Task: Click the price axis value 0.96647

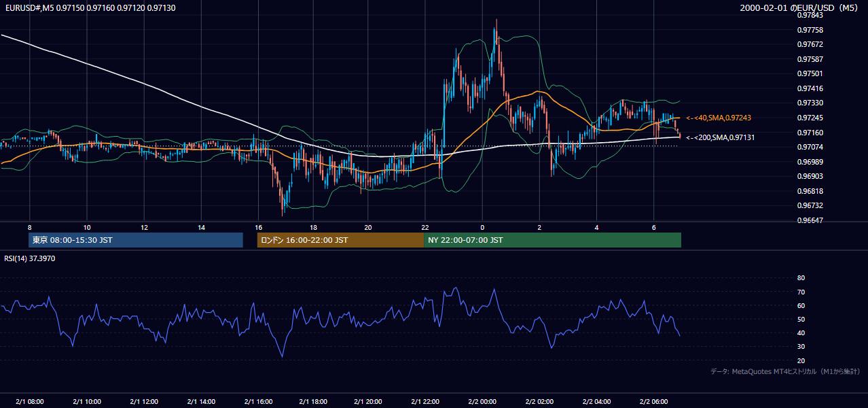Action: point(810,220)
